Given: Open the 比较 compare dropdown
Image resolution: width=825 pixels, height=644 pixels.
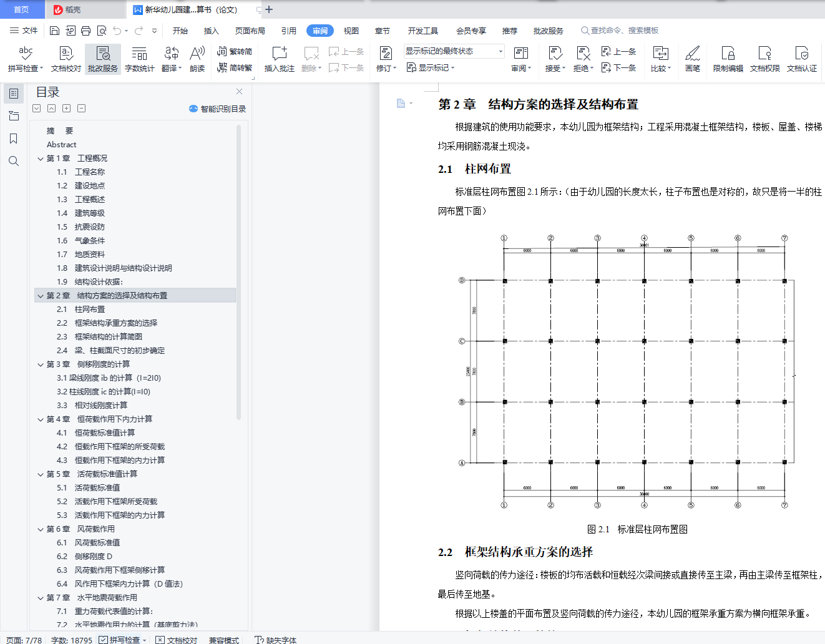Looking at the screenshot, I should point(661,59).
